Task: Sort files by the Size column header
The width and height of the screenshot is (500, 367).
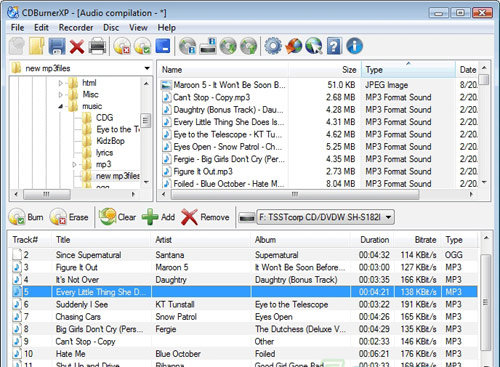Action: 325,70
